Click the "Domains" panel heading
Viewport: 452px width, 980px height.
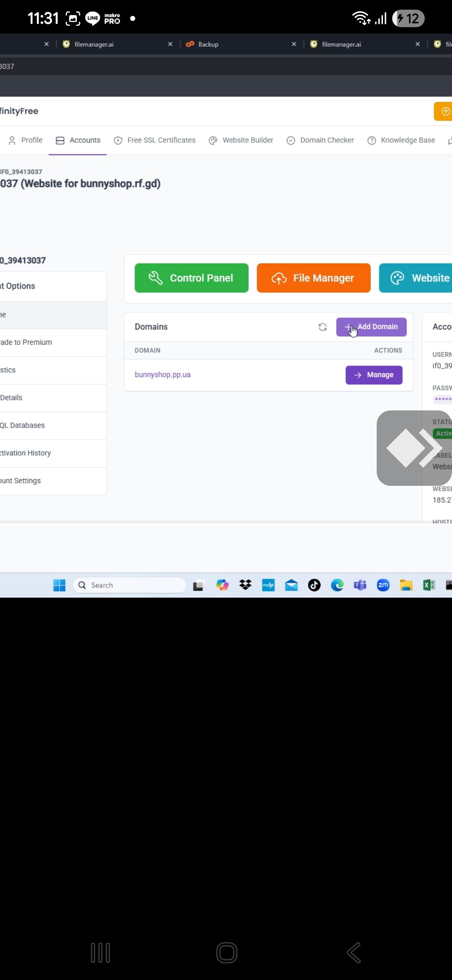[x=151, y=327]
